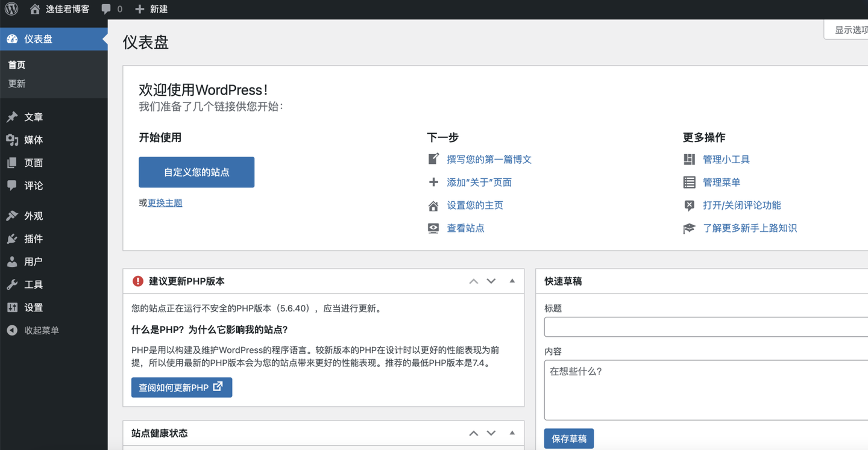The width and height of the screenshot is (868, 450).
Task: Click the wrench icon beside 工具
Action: [x=12, y=284]
